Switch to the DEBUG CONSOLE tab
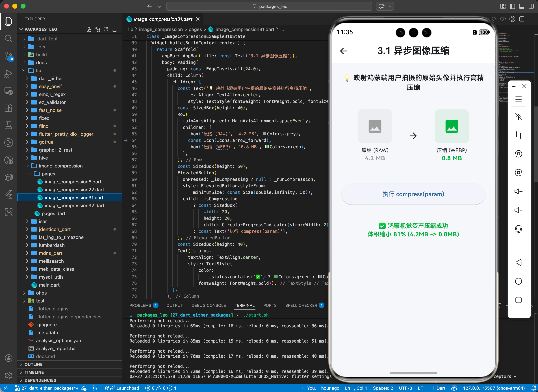This screenshot has height=392, width=538. pos(209,305)
